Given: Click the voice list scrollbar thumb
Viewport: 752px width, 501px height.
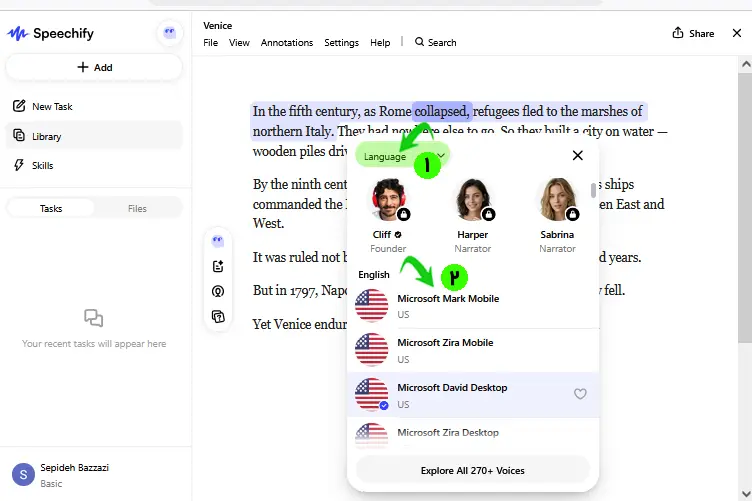Looking at the screenshot, I should point(593,190).
